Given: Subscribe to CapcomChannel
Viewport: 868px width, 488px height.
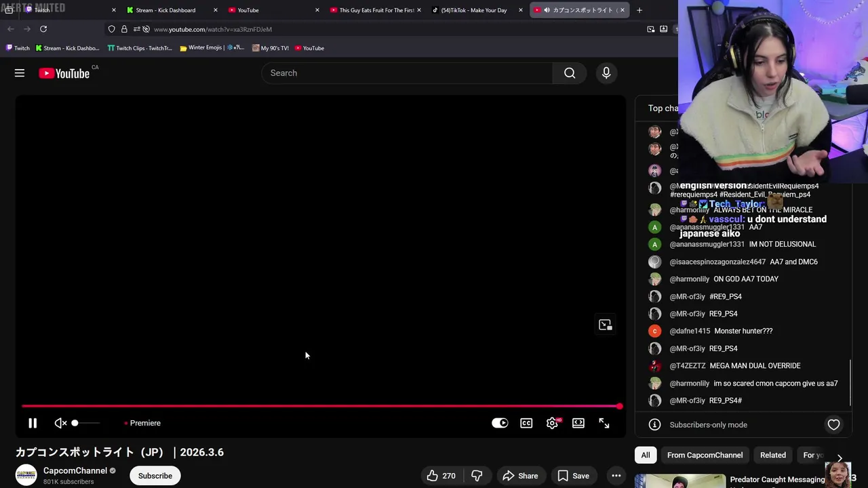Looking at the screenshot, I should (155, 476).
